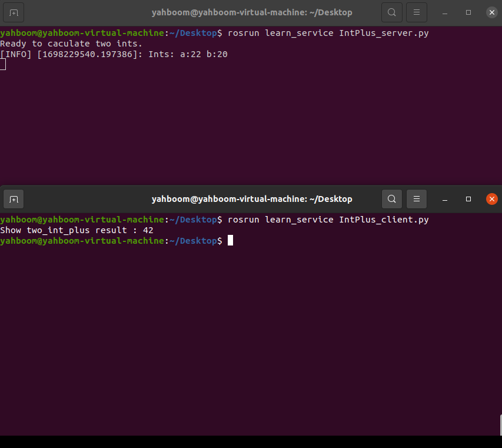Close the client terminal with the orange button

pyautogui.click(x=492, y=199)
